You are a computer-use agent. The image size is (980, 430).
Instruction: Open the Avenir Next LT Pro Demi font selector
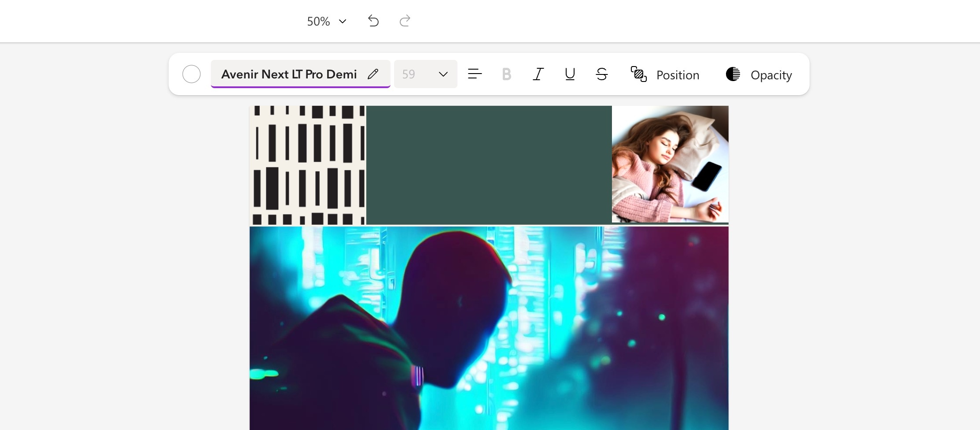point(289,74)
